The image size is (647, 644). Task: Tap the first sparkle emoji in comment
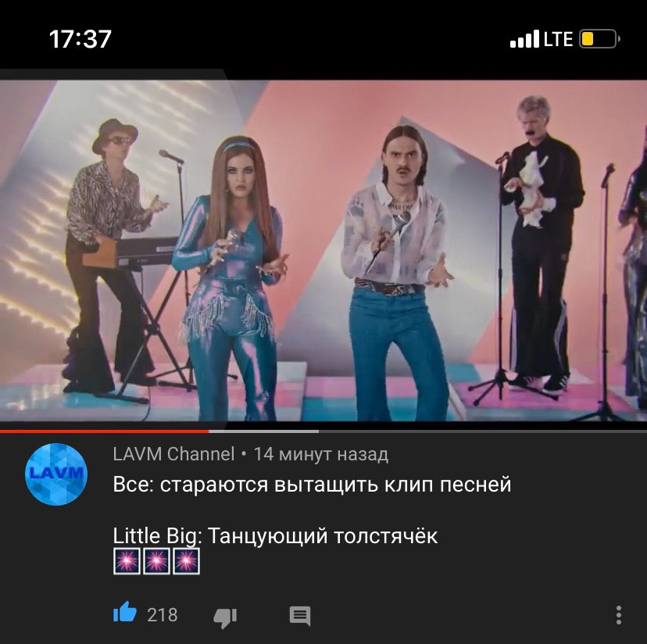pyautogui.click(x=127, y=561)
